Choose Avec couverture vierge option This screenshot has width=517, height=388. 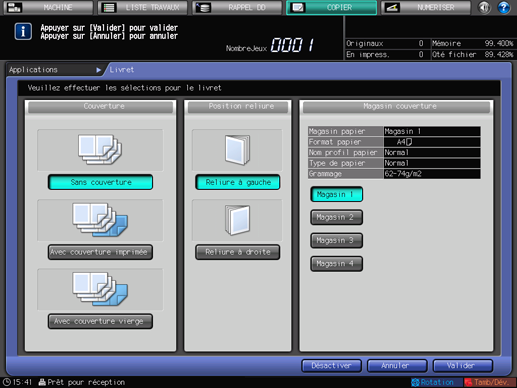(100, 321)
